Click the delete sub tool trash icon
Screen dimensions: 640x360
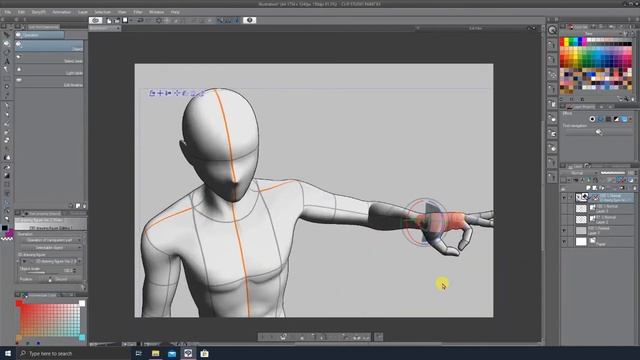coord(84,206)
